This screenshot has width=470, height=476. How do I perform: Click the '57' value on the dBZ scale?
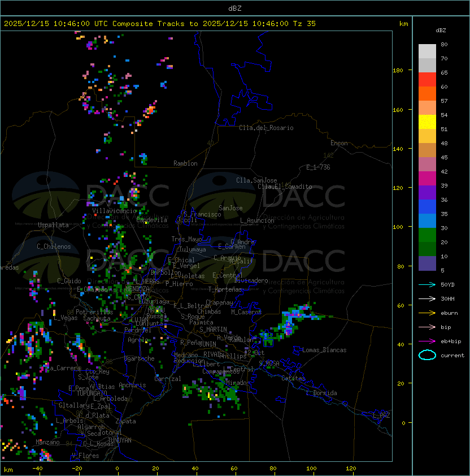tap(444, 101)
